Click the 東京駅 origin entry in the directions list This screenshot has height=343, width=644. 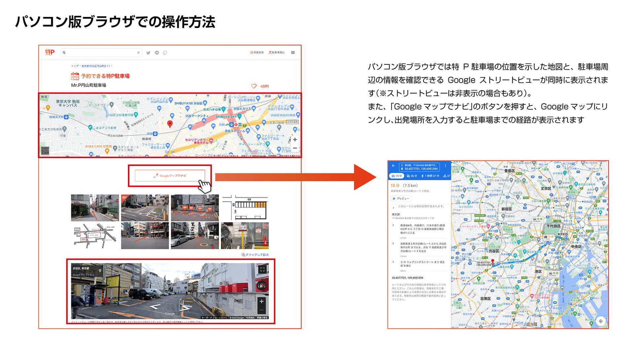(x=396, y=215)
